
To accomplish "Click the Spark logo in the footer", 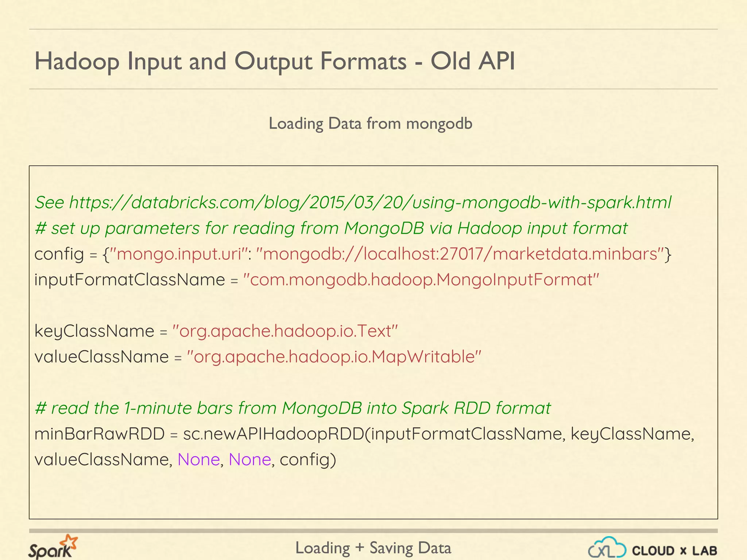I will tap(53, 547).
